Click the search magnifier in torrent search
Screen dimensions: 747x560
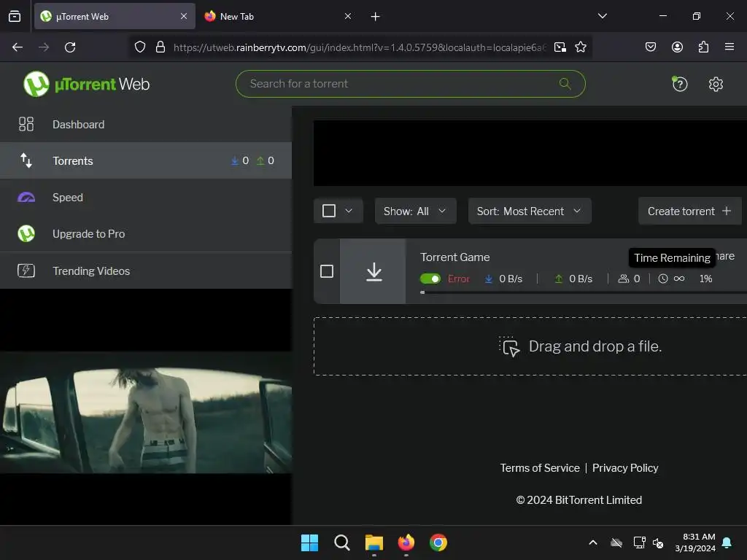click(565, 84)
